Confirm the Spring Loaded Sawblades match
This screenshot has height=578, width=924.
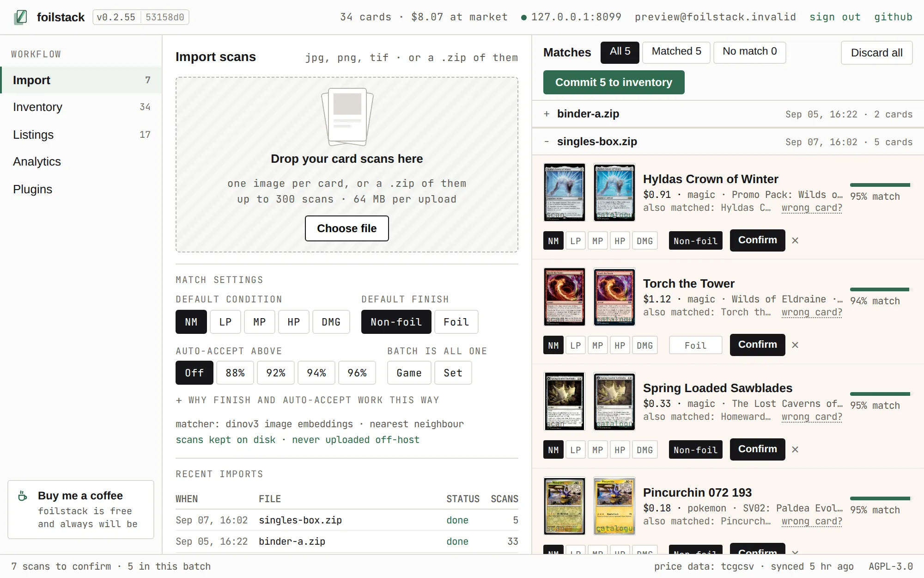[x=758, y=449]
